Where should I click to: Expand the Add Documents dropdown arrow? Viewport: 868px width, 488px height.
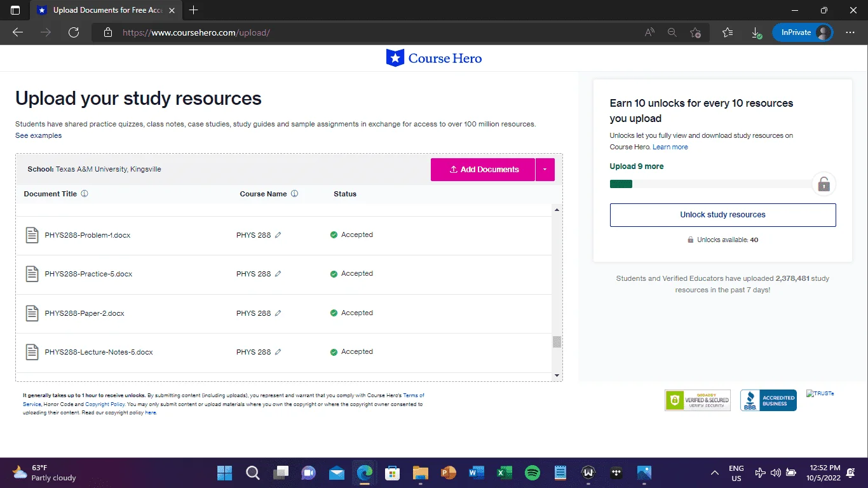click(x=545, y=170)
